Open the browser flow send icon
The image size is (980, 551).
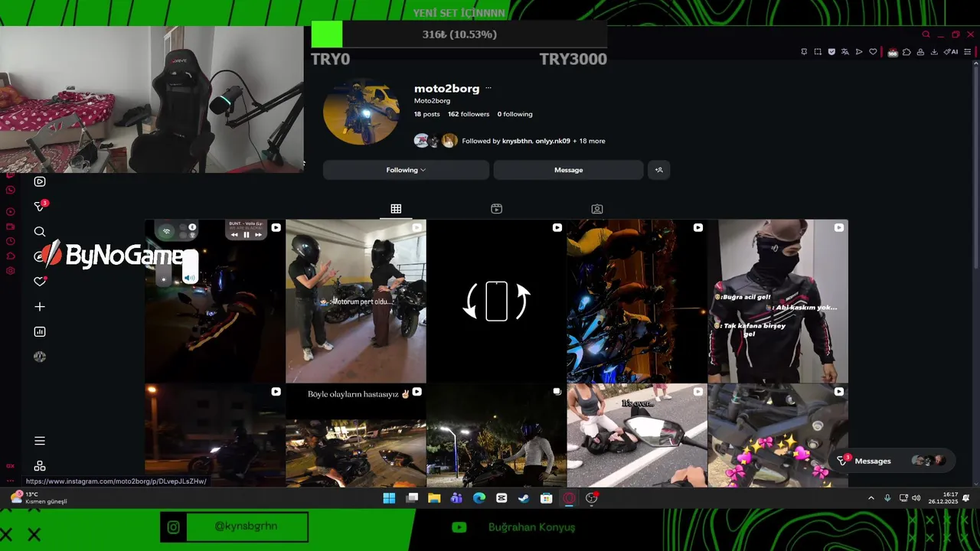coord(859,52)
